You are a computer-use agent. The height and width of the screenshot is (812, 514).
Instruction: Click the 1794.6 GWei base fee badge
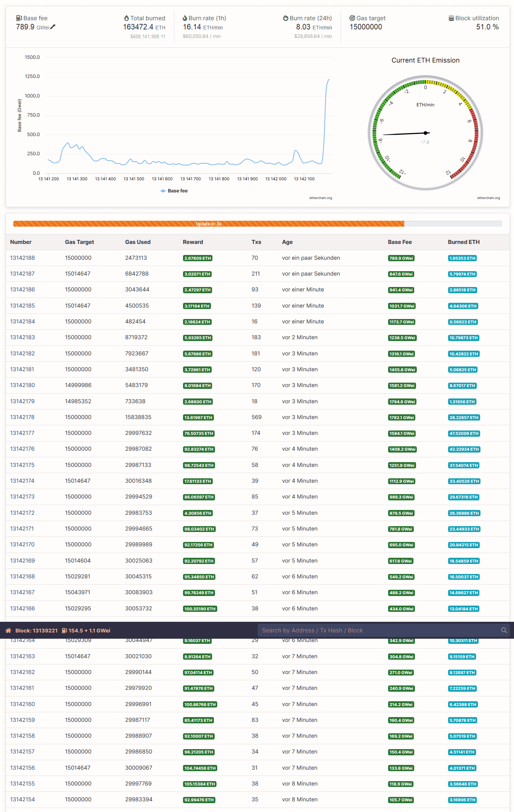pos(402,402)
